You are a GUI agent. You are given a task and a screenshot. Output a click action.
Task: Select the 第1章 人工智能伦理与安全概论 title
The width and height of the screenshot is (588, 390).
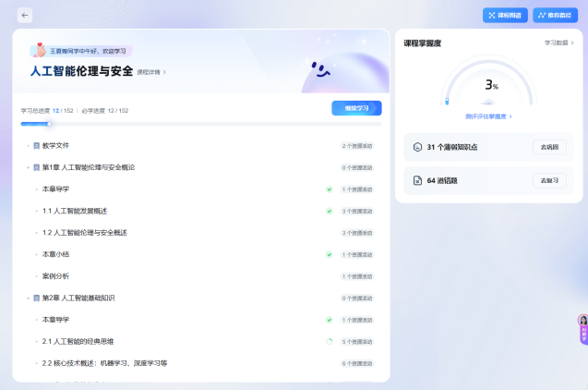(x=88, y=167)
